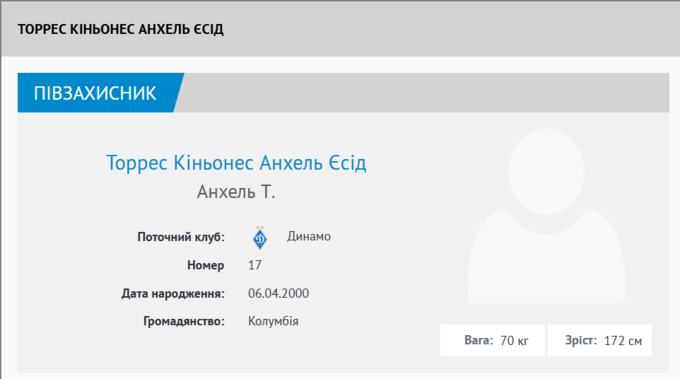Click the Номер label

206,265
